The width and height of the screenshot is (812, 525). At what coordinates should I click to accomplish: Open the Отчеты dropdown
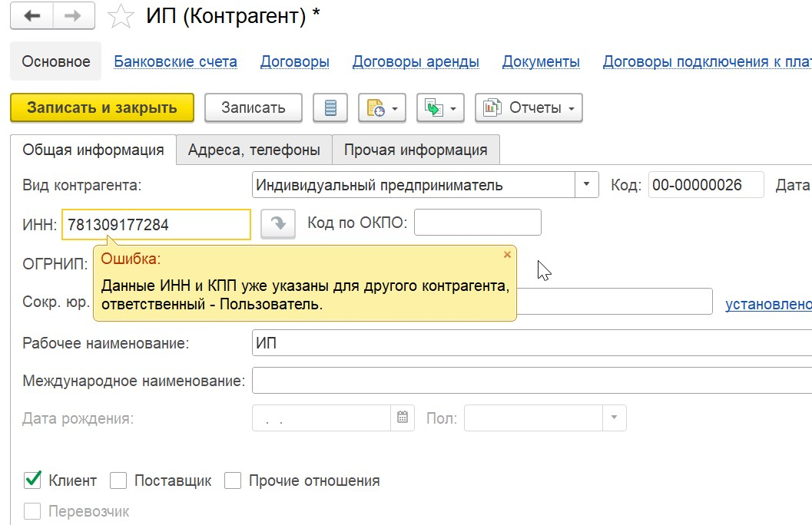click(x=529, y=107)
